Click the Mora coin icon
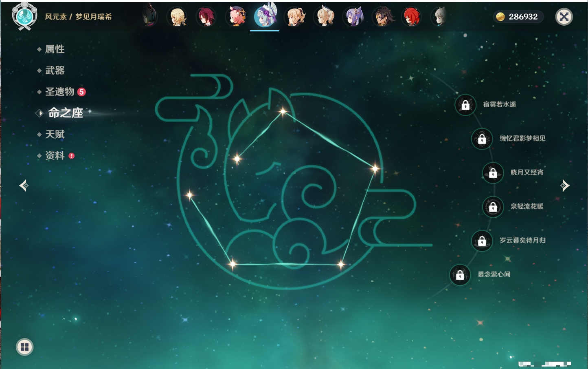588x369 pixels. (x=500, y=17)
